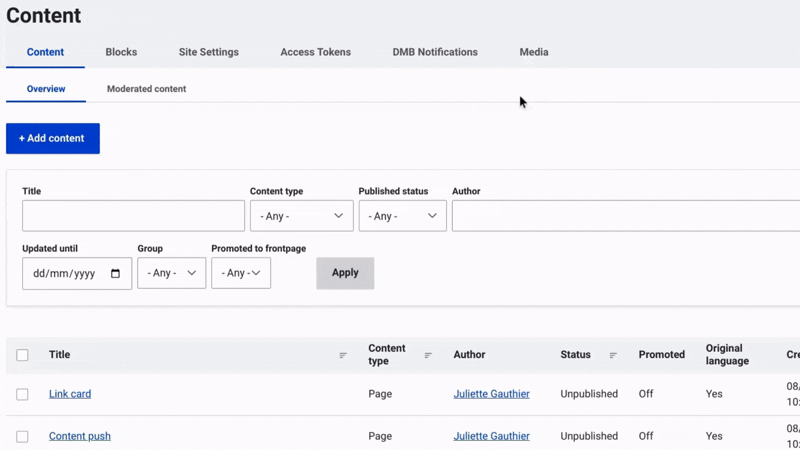Click the Status column sort icon
The width and height of the screenshot is (800, 450).
[613, 355]
